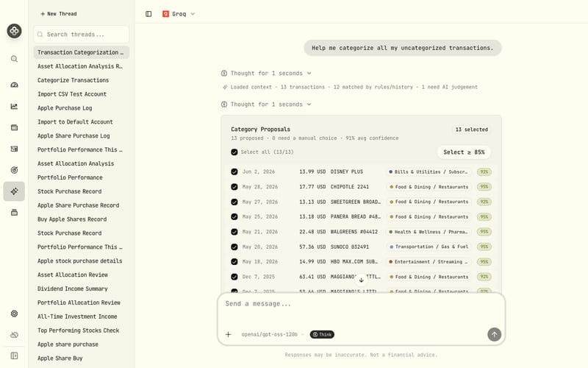
Task: Click the send message arrow button
Action: (494, 334)
